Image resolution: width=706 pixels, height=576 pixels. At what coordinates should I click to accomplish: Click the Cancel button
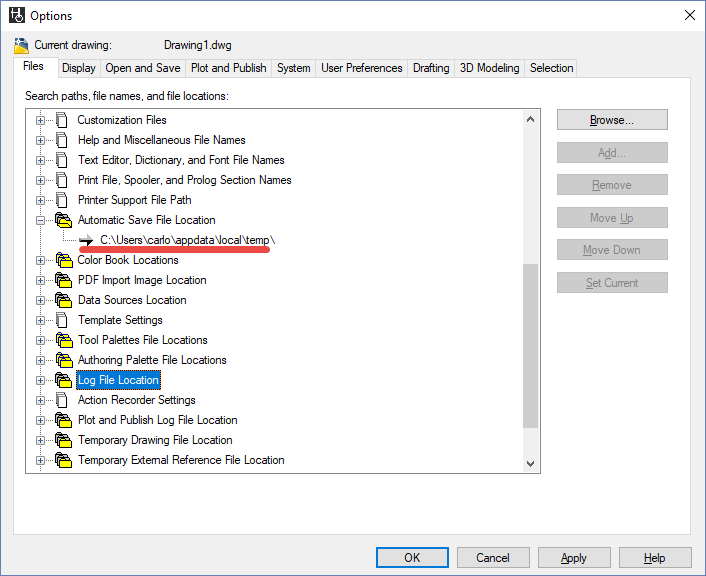[x=493, y=558]
